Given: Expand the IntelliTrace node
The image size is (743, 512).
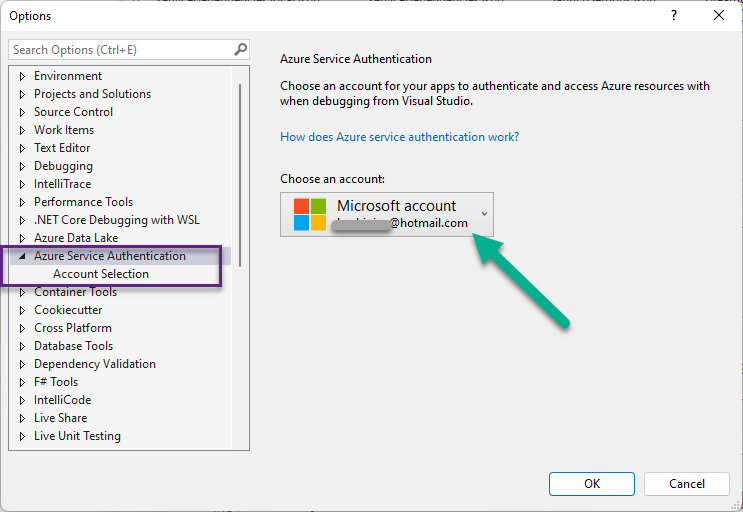Looking at the screenshot, I should click(x=22, y=184).
